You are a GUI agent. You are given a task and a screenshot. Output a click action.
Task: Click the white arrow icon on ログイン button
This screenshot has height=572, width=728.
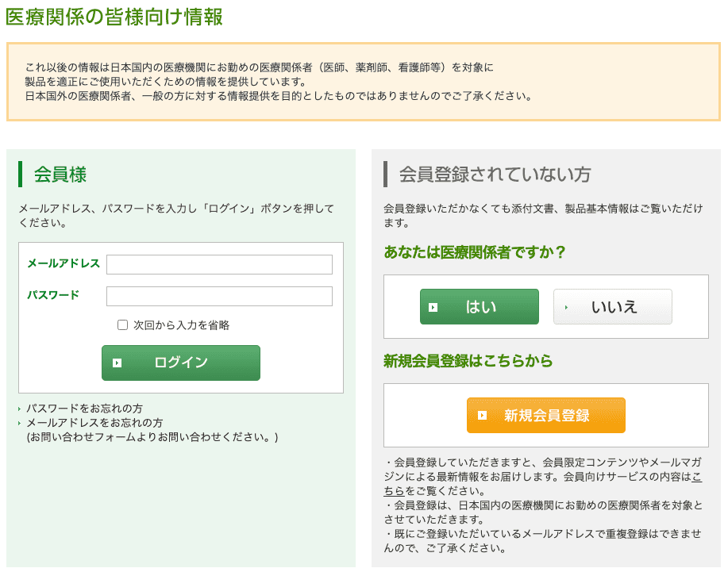pos(117,363)
